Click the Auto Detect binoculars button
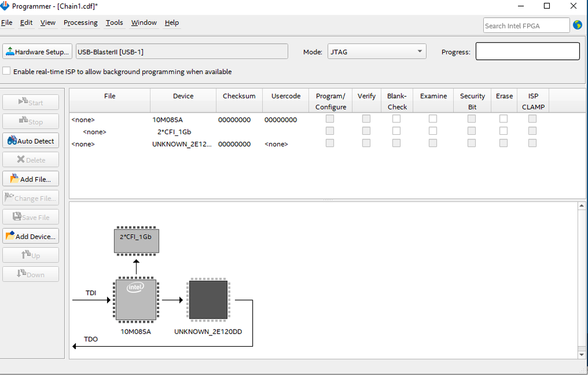Viewport: 588px width, 375px height. (x=31, y=141)
